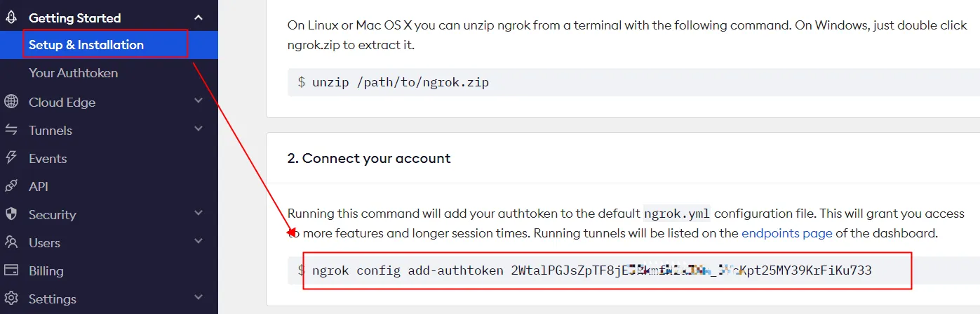Open the endpoints page link
The width and height of the screenshot is (980, 314).
coord(787,233)
